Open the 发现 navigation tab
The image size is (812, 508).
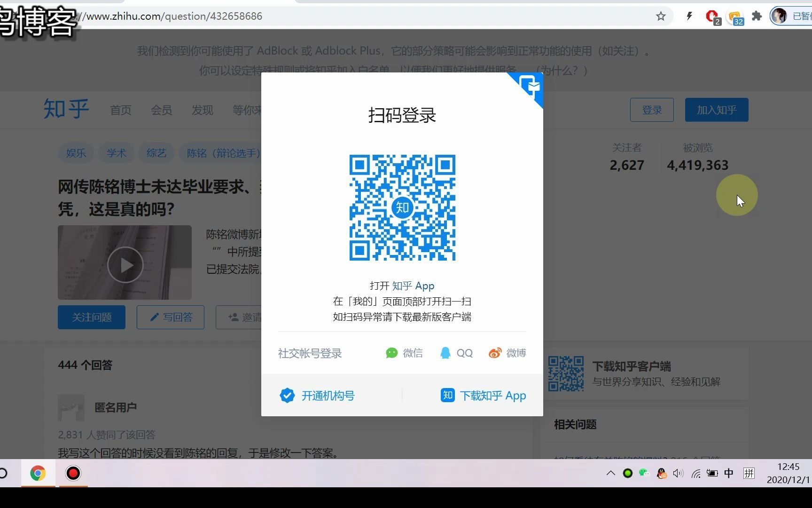(x=203, y=110)
